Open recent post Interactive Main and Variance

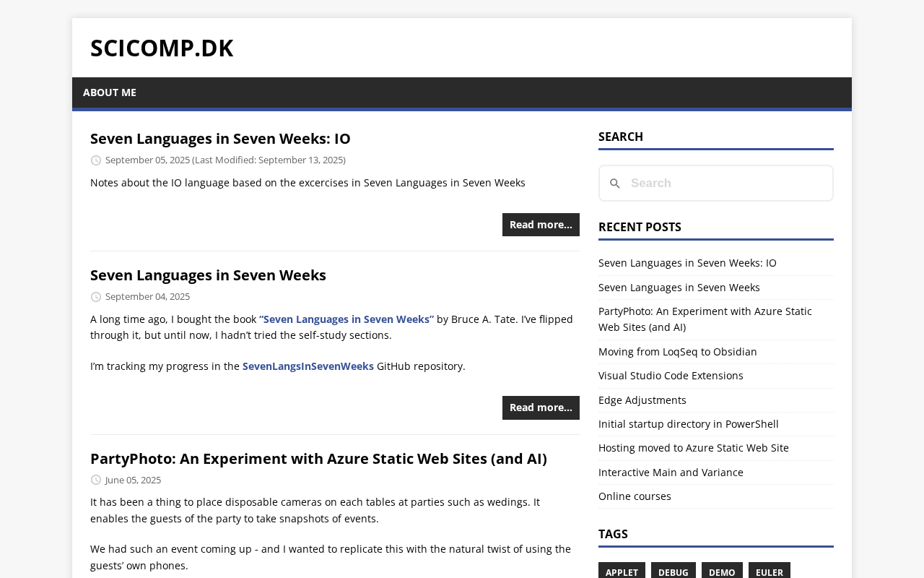tap(671, 473)
